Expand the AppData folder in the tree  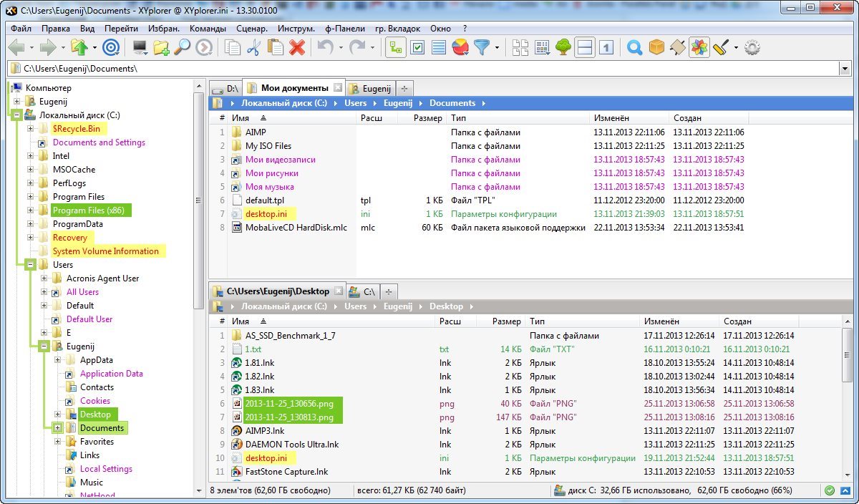58,360
